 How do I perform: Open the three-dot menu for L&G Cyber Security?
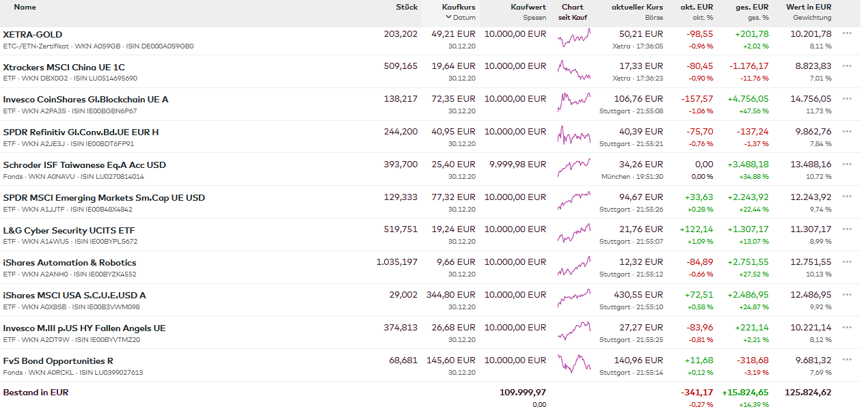click(x=847, y=229)
